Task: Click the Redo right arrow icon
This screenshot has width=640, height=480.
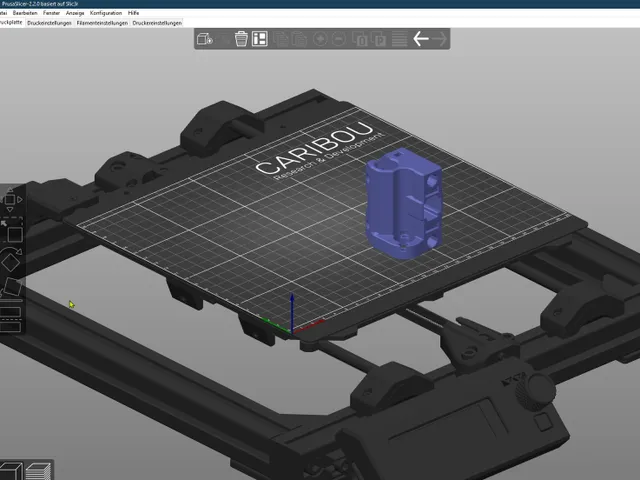Action: (x=439, y=39)
